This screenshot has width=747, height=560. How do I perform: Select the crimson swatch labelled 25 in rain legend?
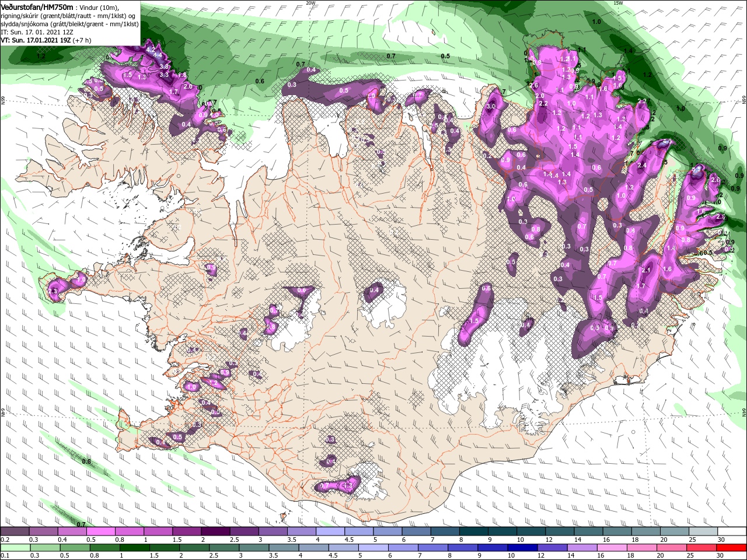[x=701, y=548]
